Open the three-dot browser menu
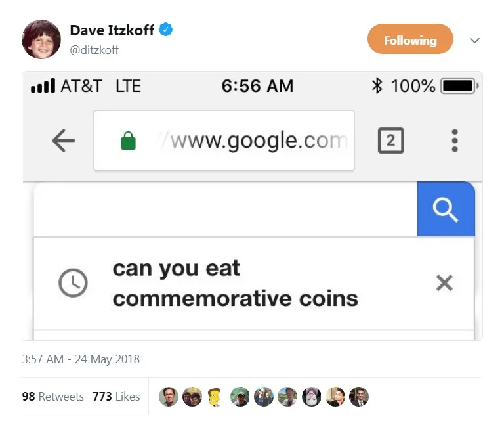 click(455, 141)
